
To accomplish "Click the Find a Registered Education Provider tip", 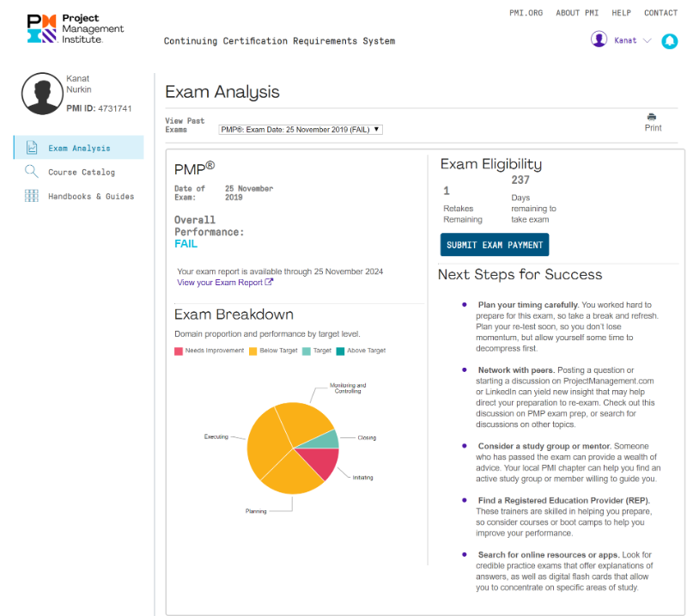I will 564,517.
